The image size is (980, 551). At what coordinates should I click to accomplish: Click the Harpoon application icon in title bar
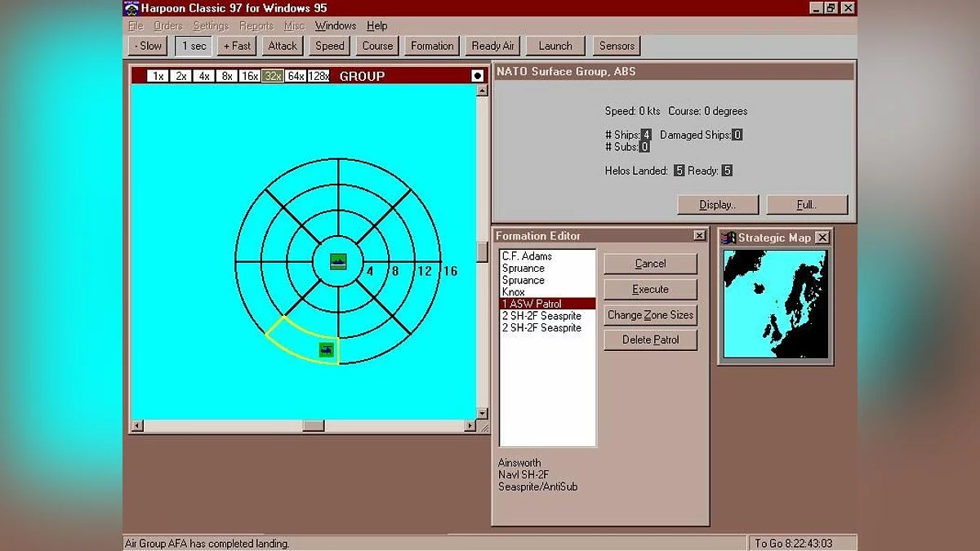pos(131,8)
